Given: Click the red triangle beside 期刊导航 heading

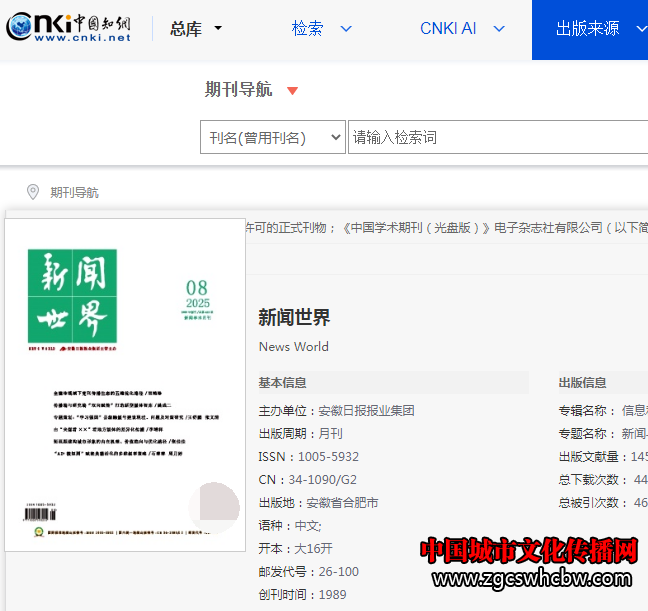Looking at the screenshot, I should coord(292,91).
